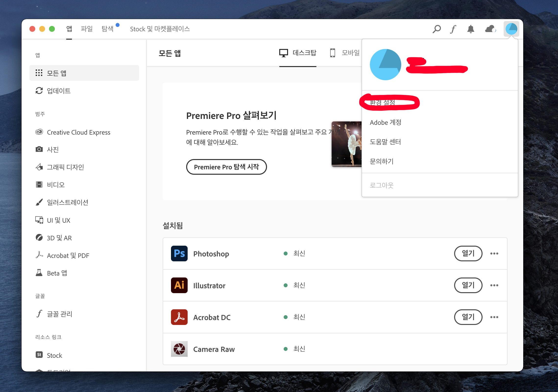Open the notifications bell icon

click(471, 29)
